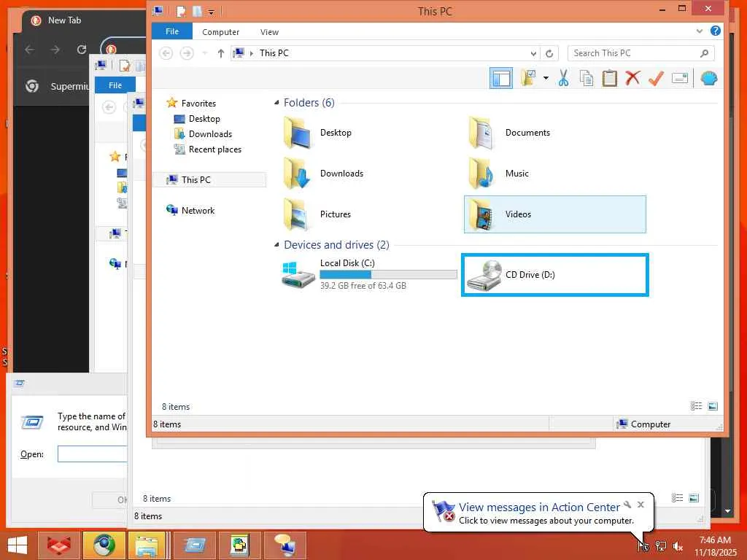
Task: Collapse the Devices and drives group
Action: (x=276, y=245)
